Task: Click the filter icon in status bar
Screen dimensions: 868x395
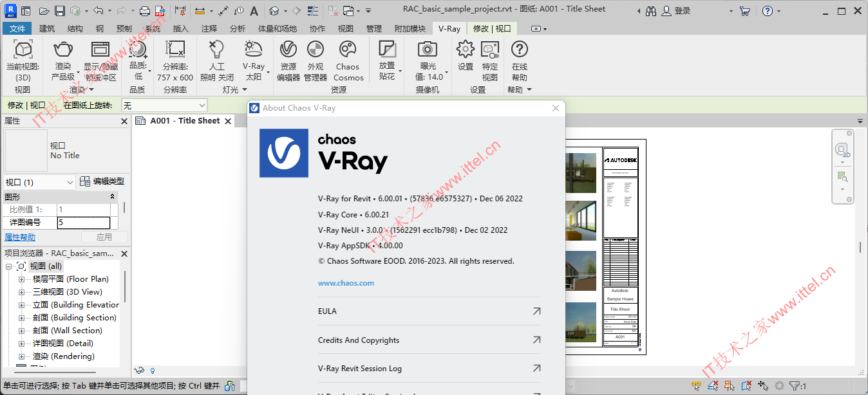Action: [795, 386]
